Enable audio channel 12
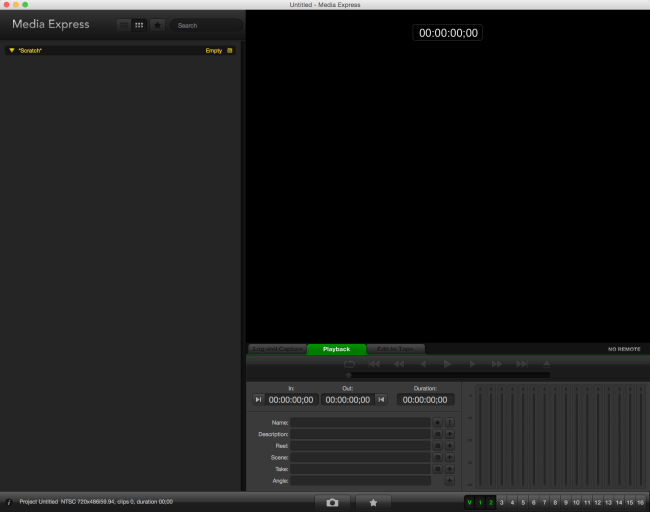650x512 pixels. 598,502
